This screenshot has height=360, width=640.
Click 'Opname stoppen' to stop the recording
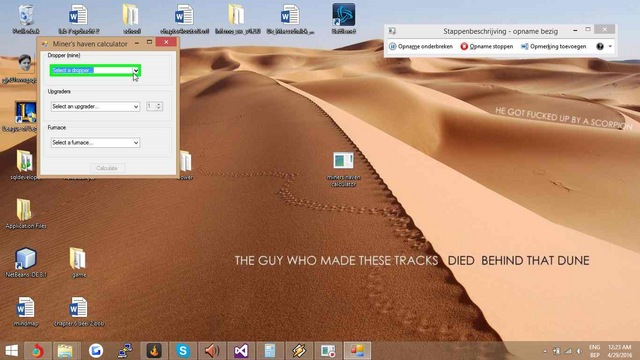tap(487, 47)
